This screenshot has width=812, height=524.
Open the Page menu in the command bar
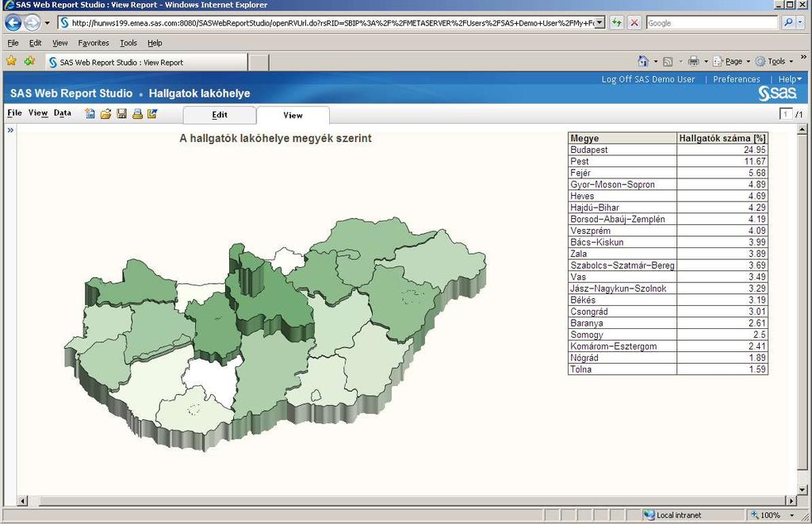[732, 62]
